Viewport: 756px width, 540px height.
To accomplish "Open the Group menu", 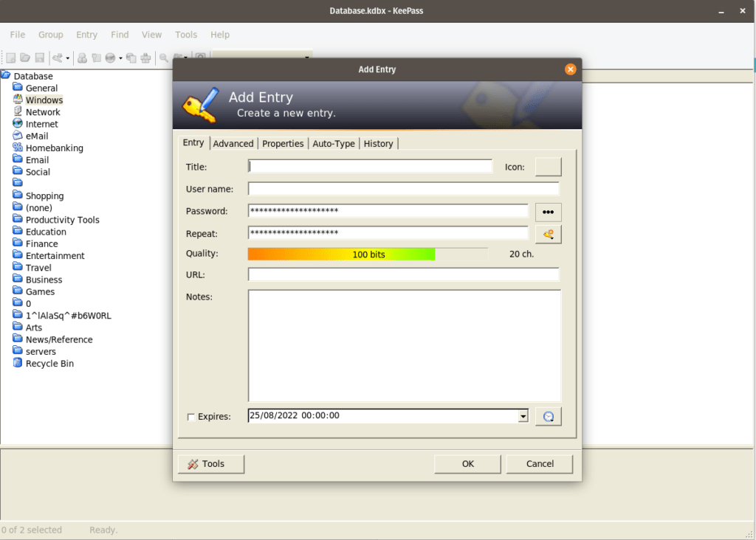I will tap(51, 35).
